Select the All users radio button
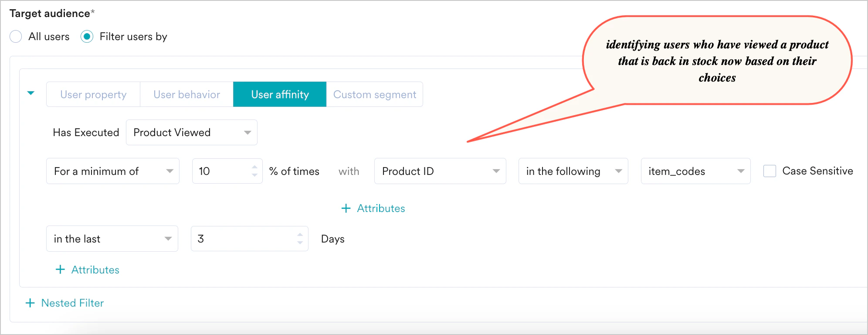Image resolution: width=868 pixels, height=335 pixels. pyautogui.click(x=16, y=37)
